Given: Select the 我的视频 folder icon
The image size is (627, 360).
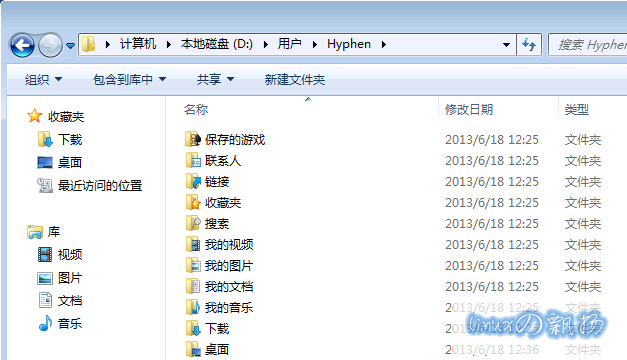Looking at the screenshot, I should click(x=193, y=244).
